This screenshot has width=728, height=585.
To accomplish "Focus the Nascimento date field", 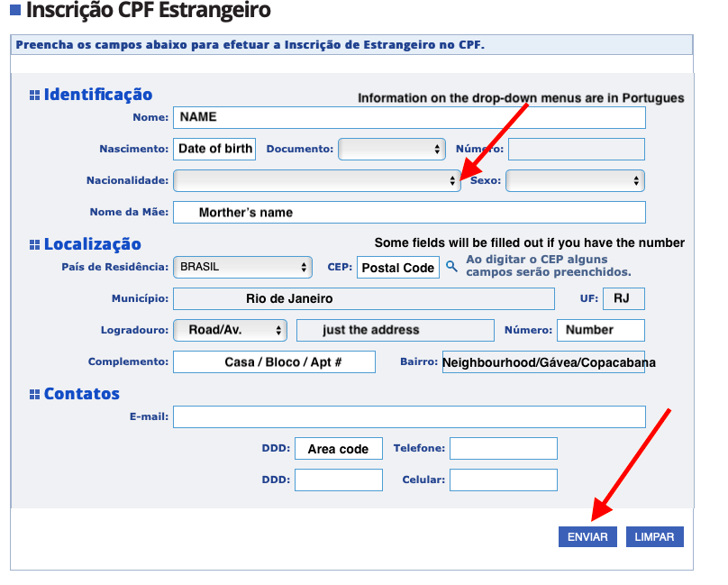I will point(214,149).
